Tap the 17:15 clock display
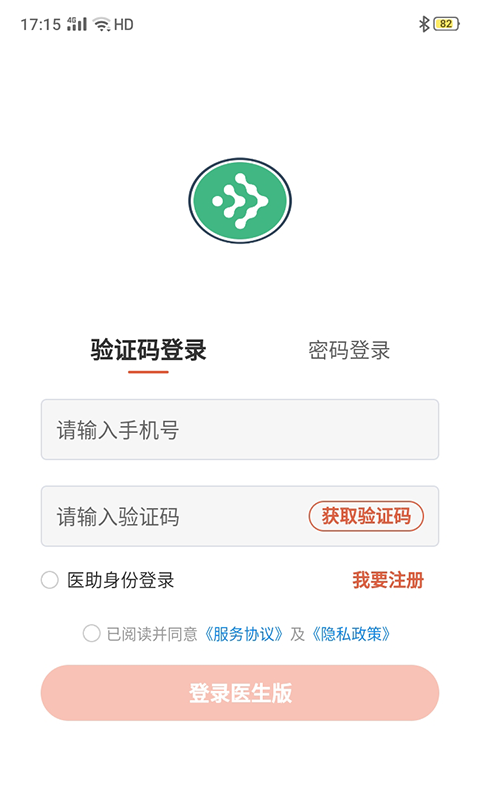Screen dimensions: 480x800 pos(40,24)
